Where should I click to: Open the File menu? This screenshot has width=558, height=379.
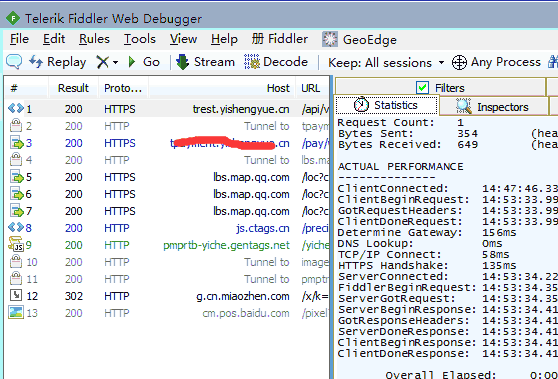(x=19, y=39)
